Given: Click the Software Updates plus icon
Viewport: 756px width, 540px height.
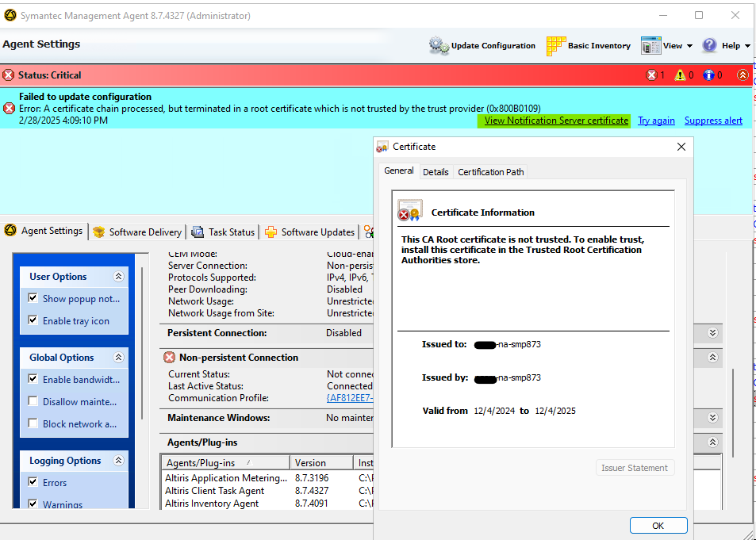Looking at the screenshot, I should tap(271, 232).
